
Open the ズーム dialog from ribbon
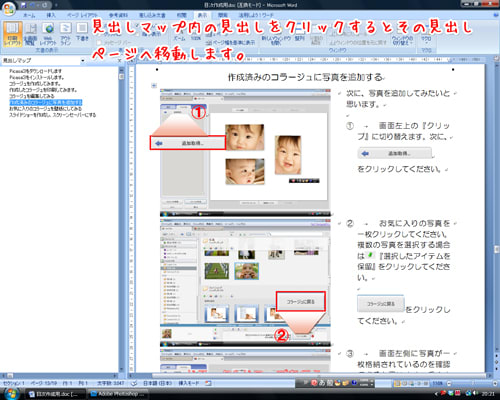179,34
